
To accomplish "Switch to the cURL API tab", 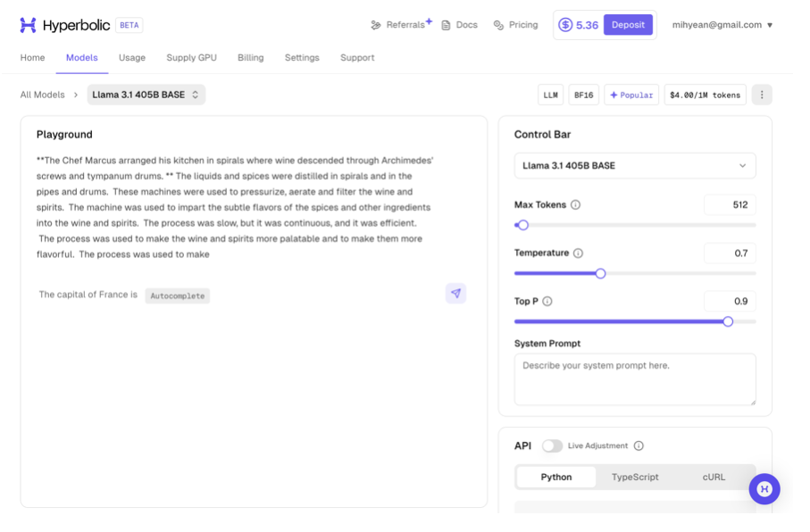I will tap(714, 478).
